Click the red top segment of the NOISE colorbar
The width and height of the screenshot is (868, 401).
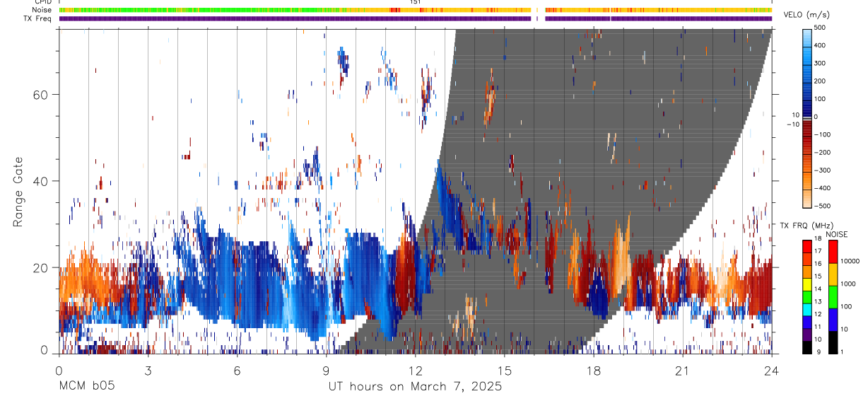[x=832, y=252]
